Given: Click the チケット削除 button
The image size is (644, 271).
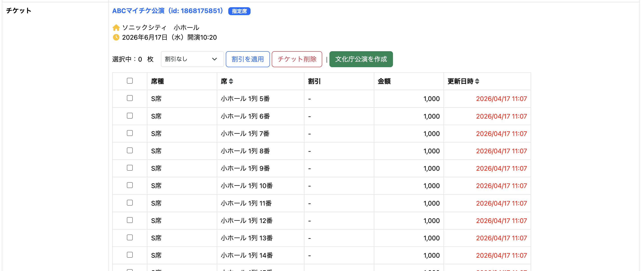Looking at the screenshot, I should (297, 59).
